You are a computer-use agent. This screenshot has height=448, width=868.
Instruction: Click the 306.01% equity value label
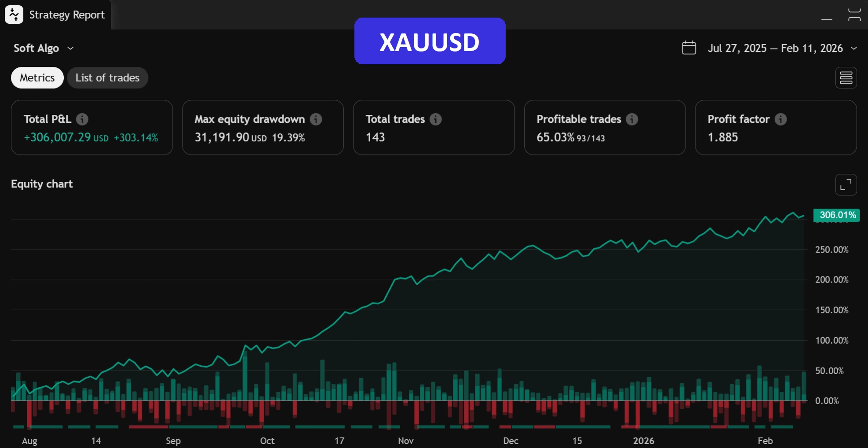click(x=837, y=215)
